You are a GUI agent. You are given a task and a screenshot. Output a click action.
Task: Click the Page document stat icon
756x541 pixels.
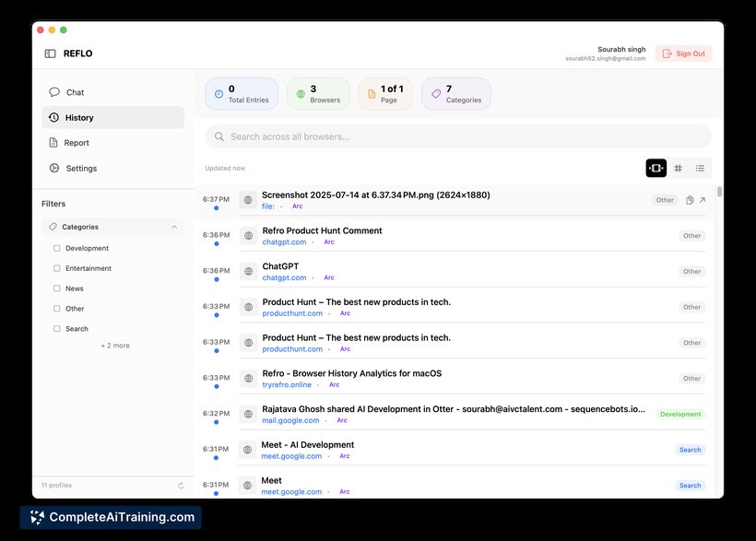[x=372, y=94]
